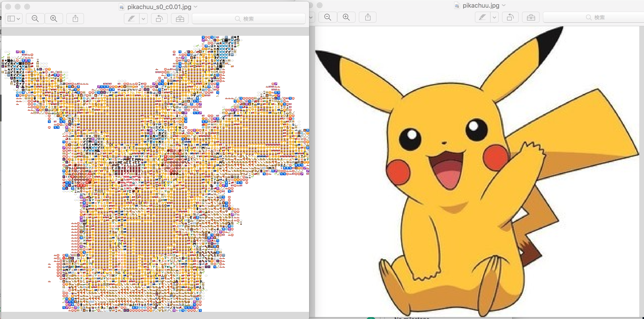Close the pikachuu_s0_c0.01.jpg window

[x=8, y=6]
